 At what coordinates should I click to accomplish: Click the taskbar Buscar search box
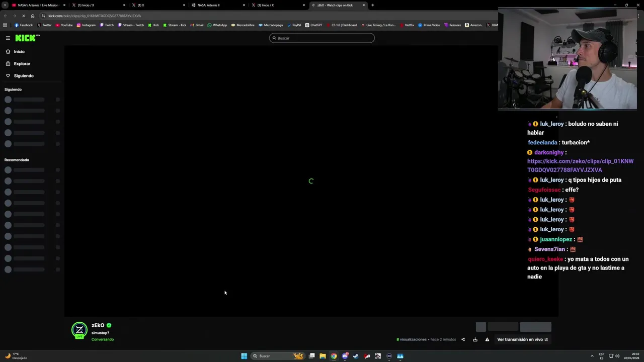coord(278,356)
